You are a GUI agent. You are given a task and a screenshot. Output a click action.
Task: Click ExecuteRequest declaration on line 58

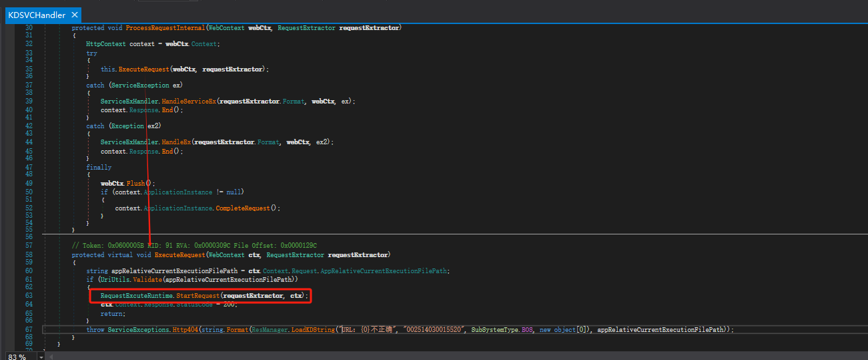[x=179, y=255]
